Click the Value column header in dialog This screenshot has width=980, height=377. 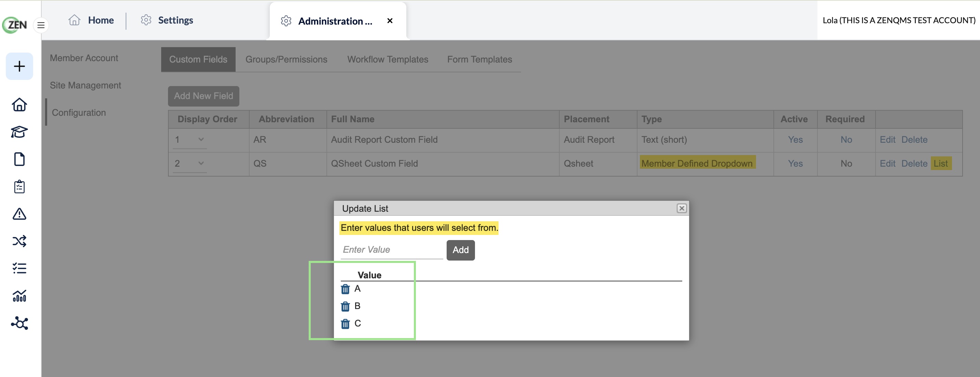pos(369,275)
